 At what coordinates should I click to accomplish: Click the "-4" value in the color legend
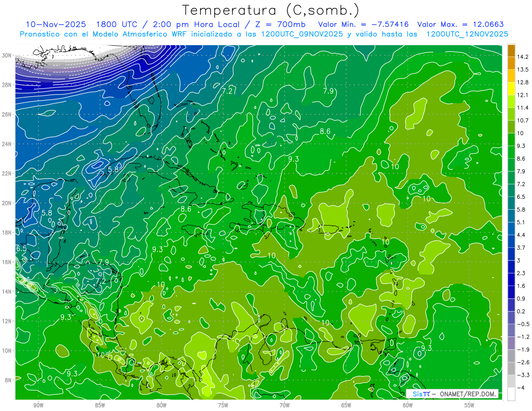(521, 388)
